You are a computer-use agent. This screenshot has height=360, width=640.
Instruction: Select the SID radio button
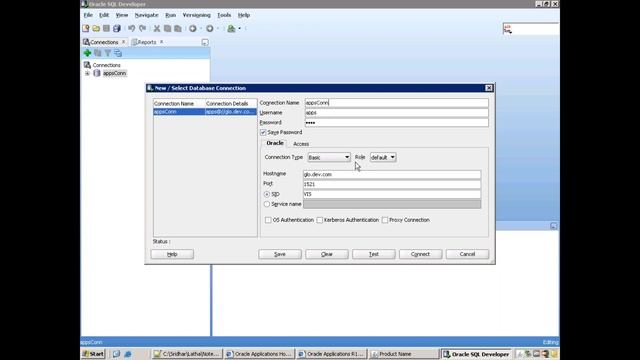pos(267,194)
